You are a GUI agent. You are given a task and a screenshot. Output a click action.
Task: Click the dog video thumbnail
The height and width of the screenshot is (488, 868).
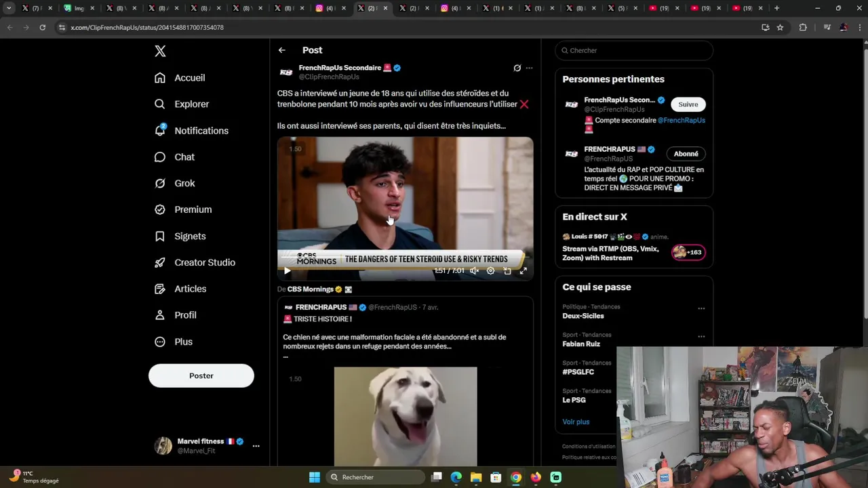click(406, 416)
